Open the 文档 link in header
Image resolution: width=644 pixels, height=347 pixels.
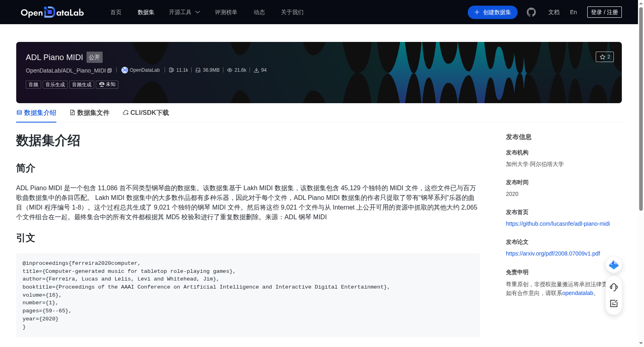[554, 12]
